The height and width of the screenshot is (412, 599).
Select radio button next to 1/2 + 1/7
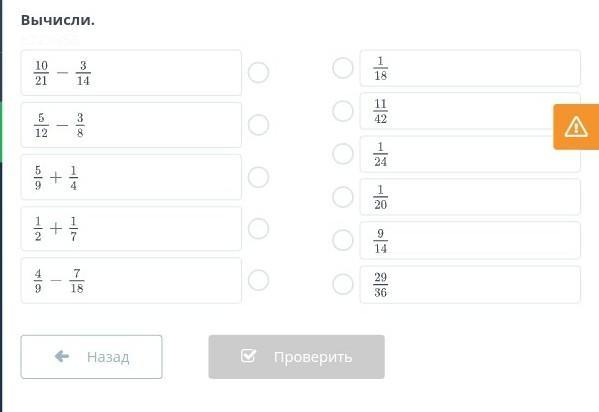click(259, 229)
